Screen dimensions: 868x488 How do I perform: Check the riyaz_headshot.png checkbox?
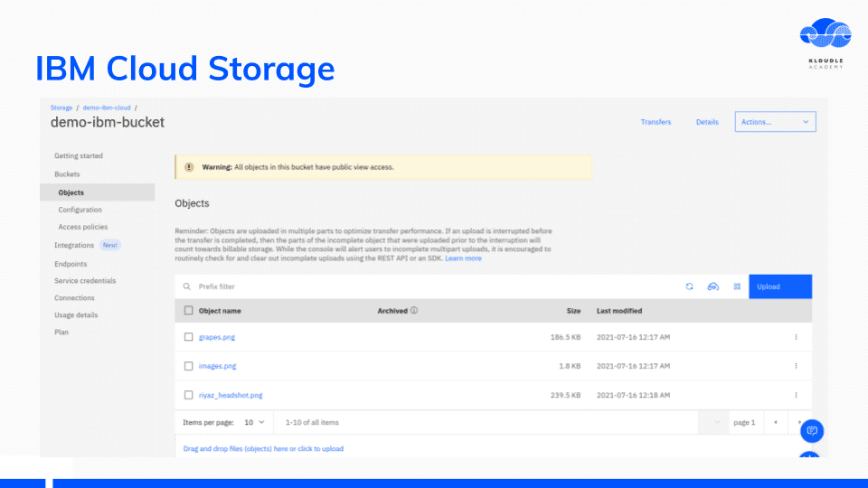[188, 395]
